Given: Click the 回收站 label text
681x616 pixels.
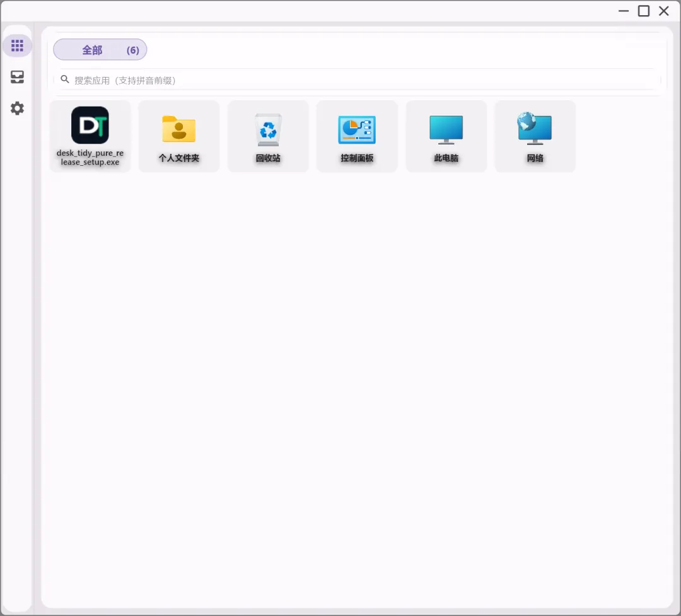Looking at the screenshot, I should click(x=268, y=158).
